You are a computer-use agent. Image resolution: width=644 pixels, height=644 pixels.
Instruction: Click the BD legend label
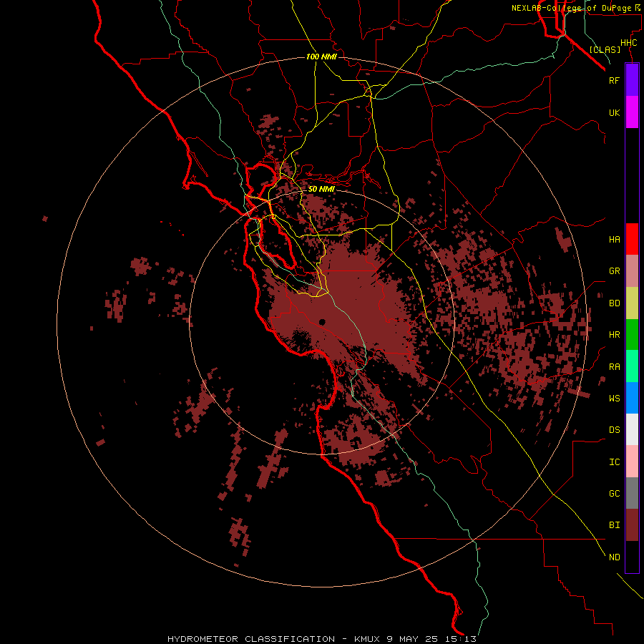click(x=614, y=303)
